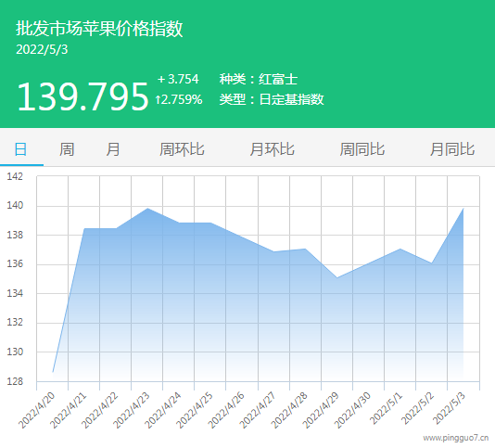Click the 类型：日定基指数 label
This screenshot has width=495, height=448.
[x=272, y=99]
